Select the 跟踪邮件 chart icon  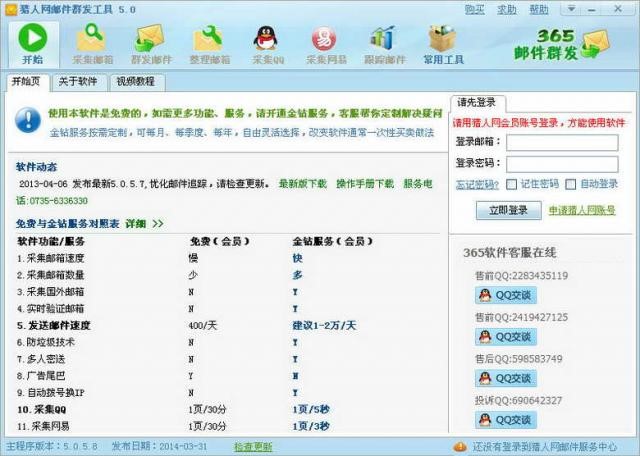[x=384, y=38]
